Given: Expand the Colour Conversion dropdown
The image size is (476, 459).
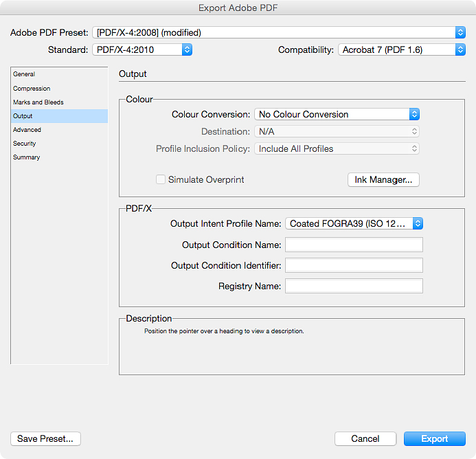Looking at the screenshot, I should (x=337, y=114).
